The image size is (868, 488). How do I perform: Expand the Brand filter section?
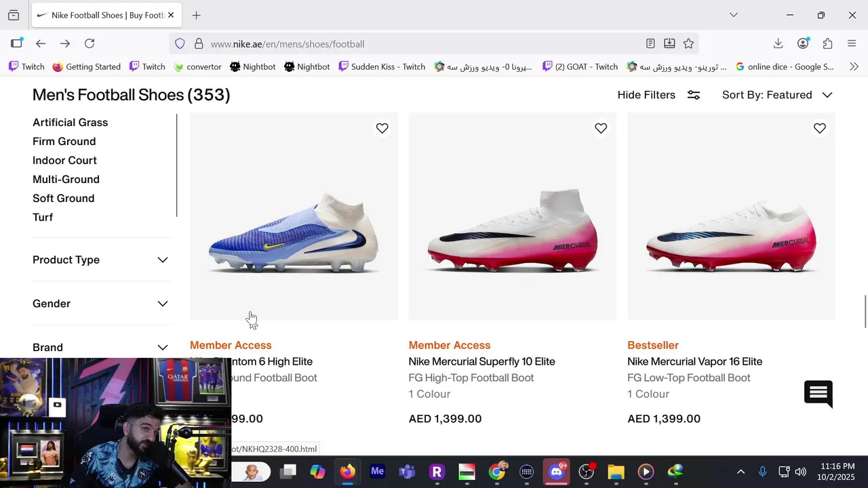[100, 347]
